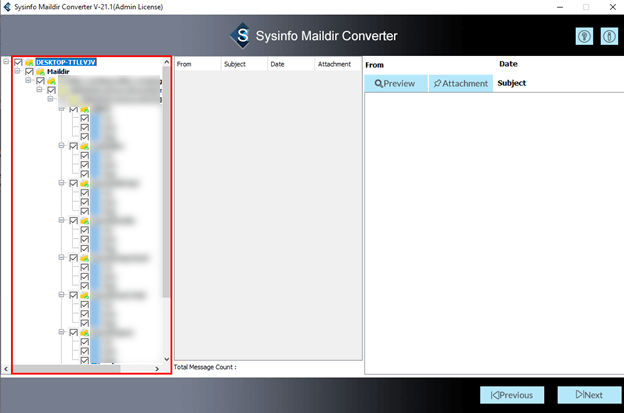This screenshot has width=624, height=413.
Task: Select the DESKTOP-TTLLVJV tree label
Action: coord(66,62)
